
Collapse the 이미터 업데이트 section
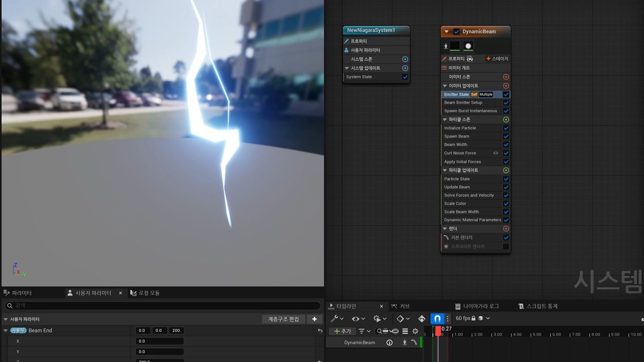(445, 86)
